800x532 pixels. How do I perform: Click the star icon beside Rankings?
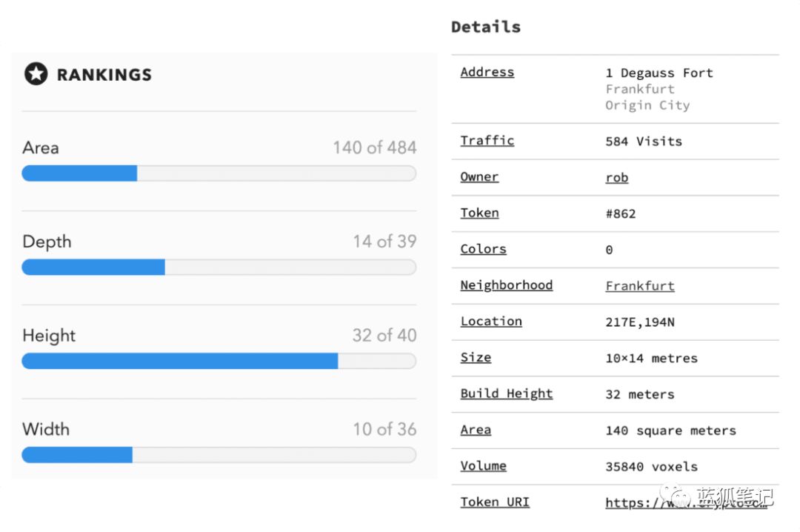click(36, 74)
